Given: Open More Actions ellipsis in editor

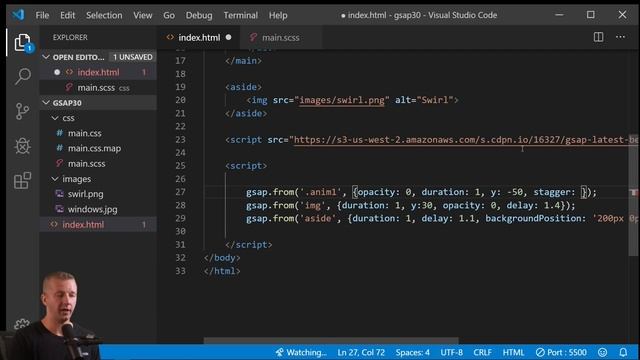Looking at the screenshot, I should 620,37.
